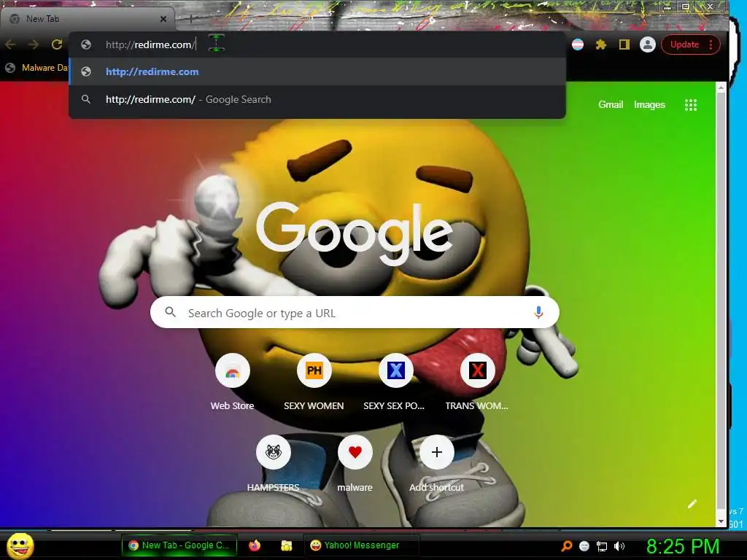Click the browser back arrow

pos(10,44)
